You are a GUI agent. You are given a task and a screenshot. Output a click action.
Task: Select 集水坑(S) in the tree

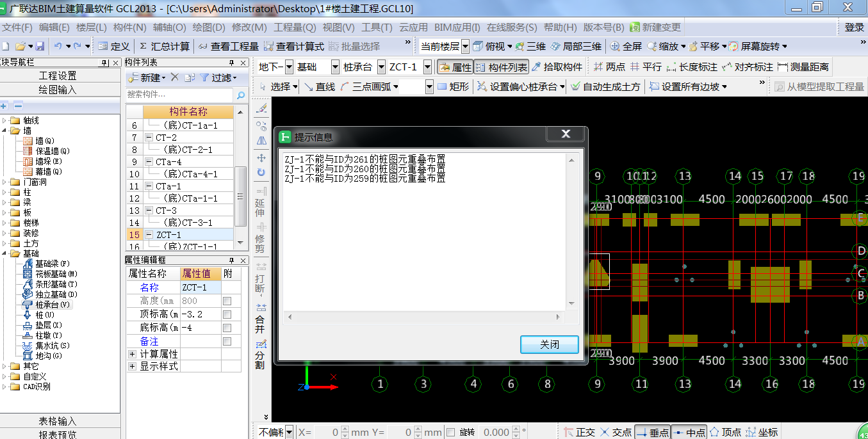point(46,346)
